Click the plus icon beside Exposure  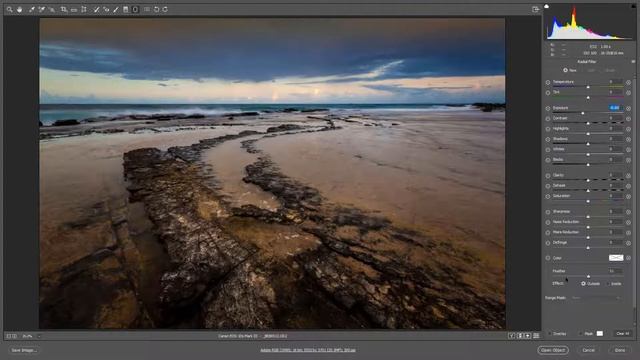(x=629, y=108)
